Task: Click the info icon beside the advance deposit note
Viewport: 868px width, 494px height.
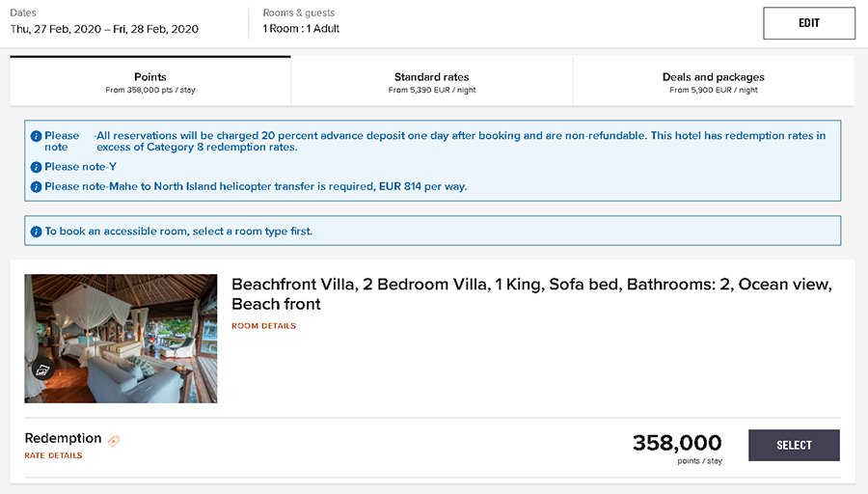Action: tap(37, 136)
